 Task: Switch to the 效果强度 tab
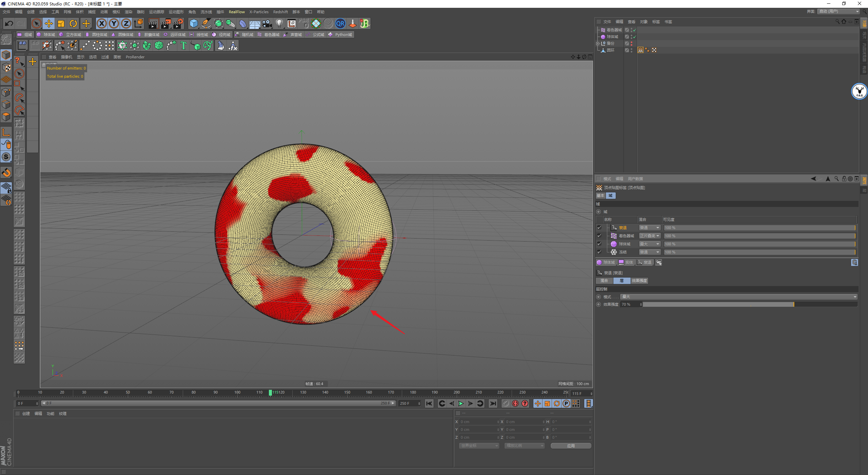(639, 281)
